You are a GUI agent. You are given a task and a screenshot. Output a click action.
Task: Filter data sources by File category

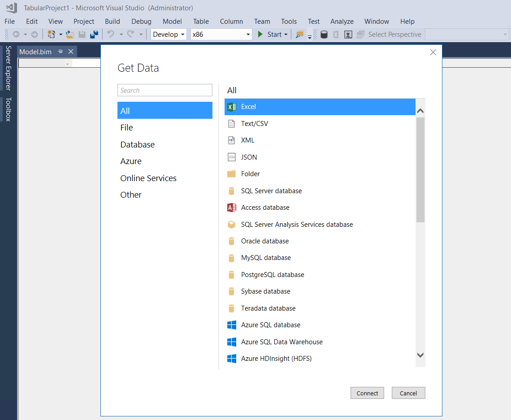165,127
